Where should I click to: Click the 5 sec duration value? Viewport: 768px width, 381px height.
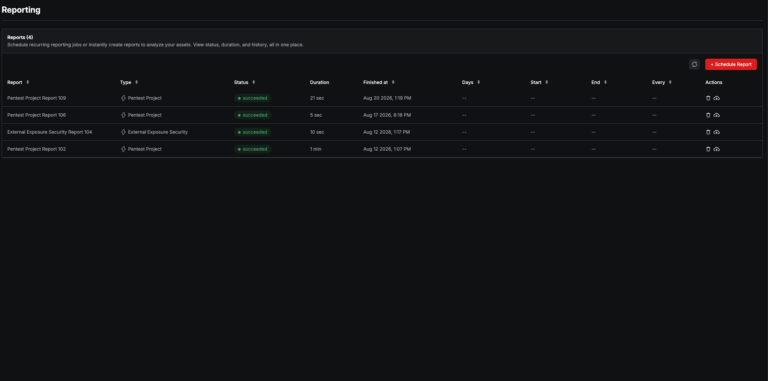tap(316, 115)
